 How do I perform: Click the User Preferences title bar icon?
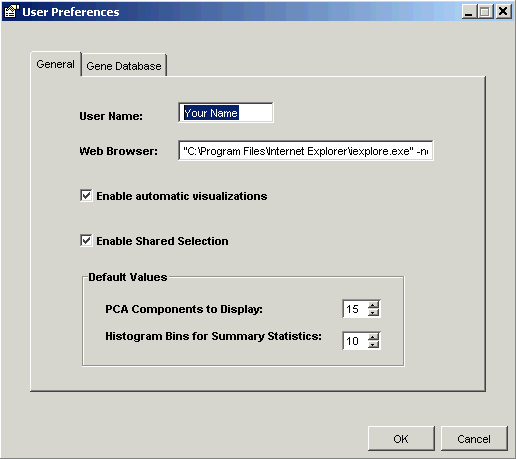coord(11,11)
